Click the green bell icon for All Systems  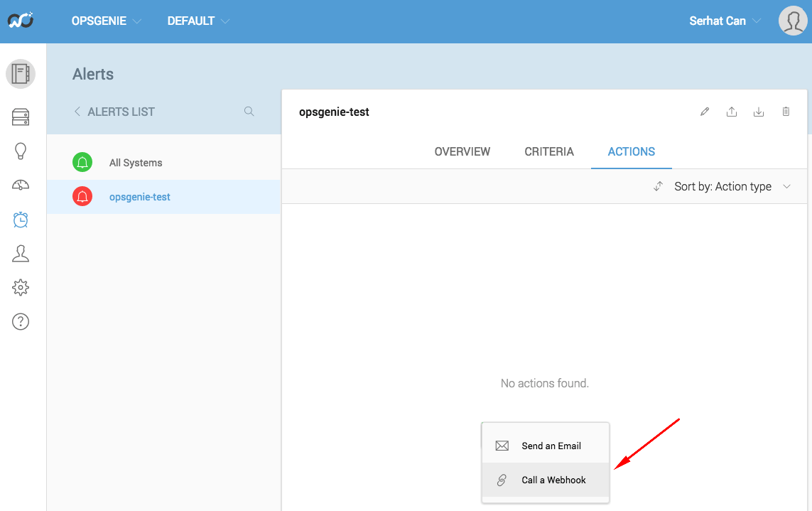point(82,162)
